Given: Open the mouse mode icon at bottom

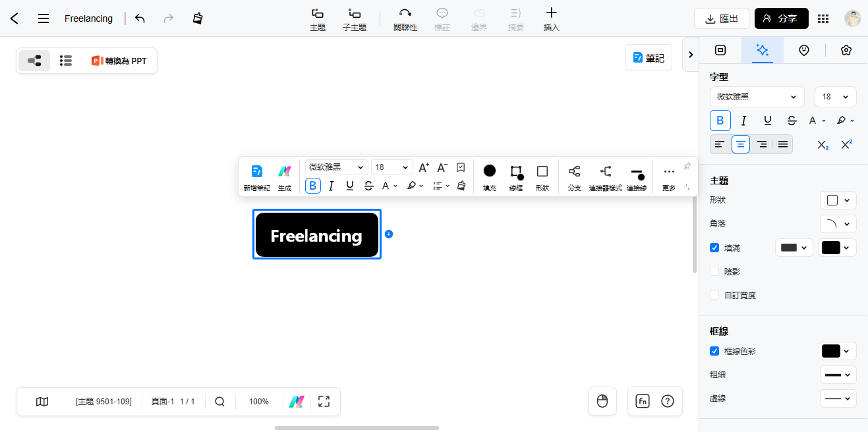Looking at the screenshot, I should click(x=602, y=401).
